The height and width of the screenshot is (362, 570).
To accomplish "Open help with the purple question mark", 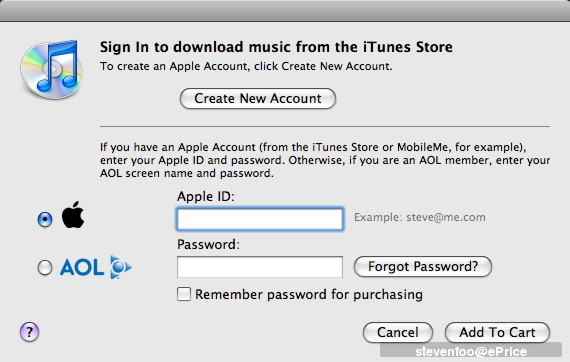I will pos(29,332).
